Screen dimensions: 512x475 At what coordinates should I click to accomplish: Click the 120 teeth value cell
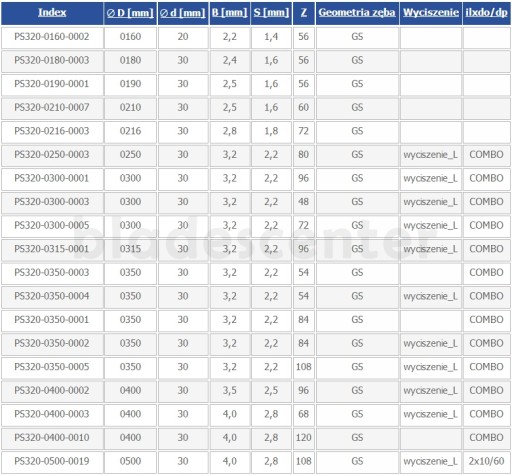tap(304, 438)
